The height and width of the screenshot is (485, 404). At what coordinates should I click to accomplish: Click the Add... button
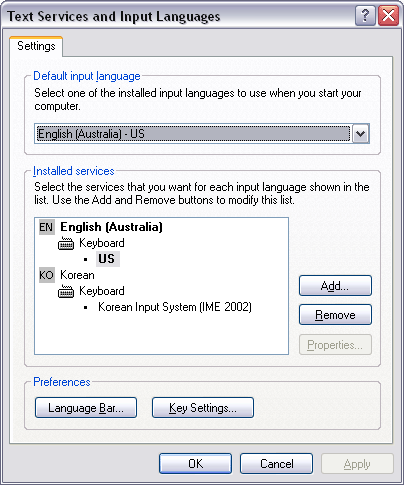335,286
